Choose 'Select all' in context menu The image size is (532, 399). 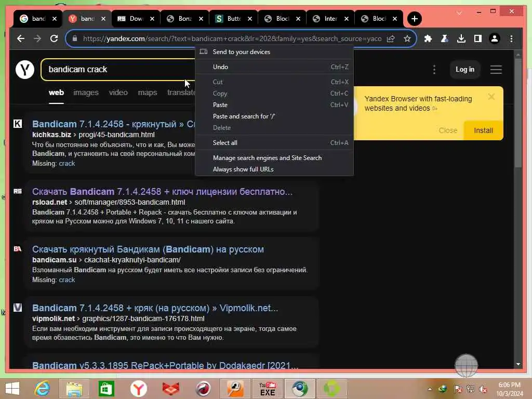click(x=274, y=143)
